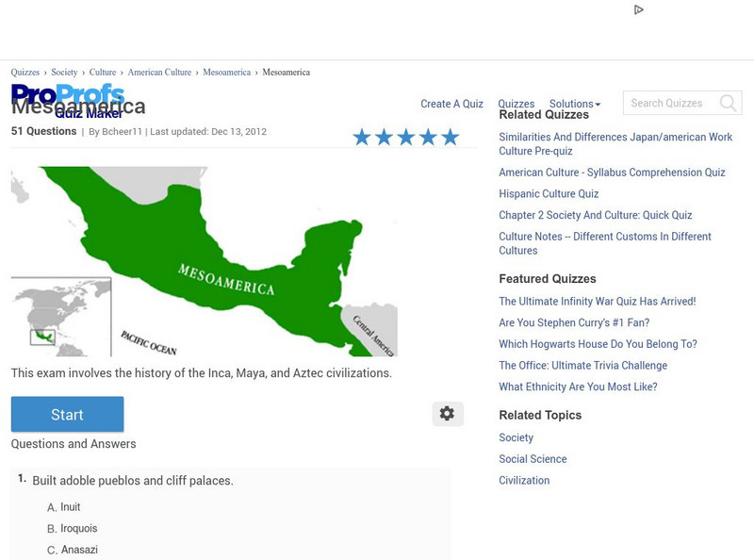This screenshot has height=560, width=754.
Task: Open Society related topic
Action: [x=516, y=437]
